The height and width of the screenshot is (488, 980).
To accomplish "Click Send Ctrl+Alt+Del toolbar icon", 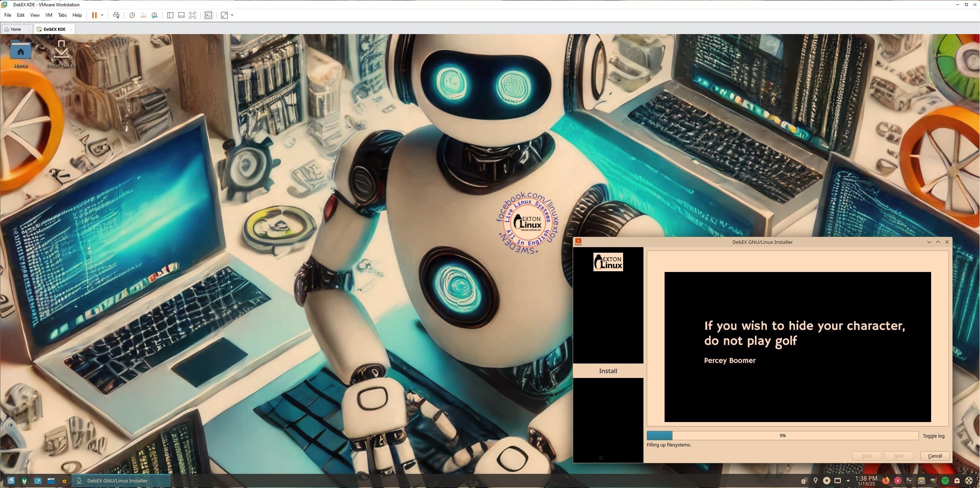I will pos(116,15).
